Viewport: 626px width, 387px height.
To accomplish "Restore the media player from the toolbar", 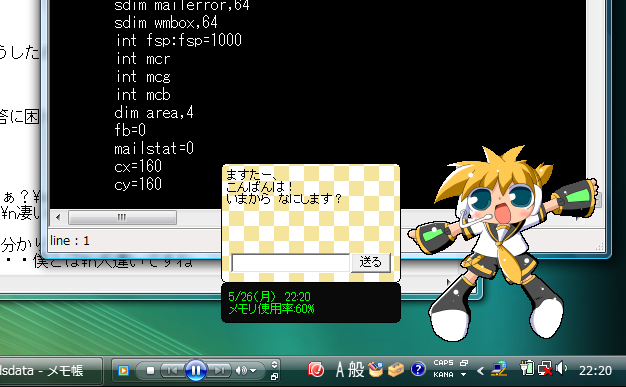I will point(274,377).
